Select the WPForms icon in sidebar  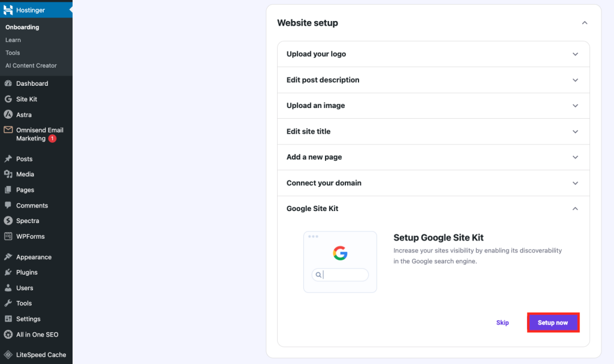8,236
